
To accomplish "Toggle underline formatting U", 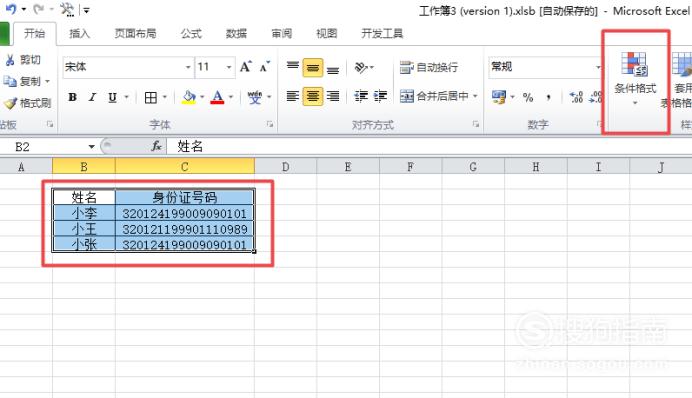I will (x=113, y=97).
